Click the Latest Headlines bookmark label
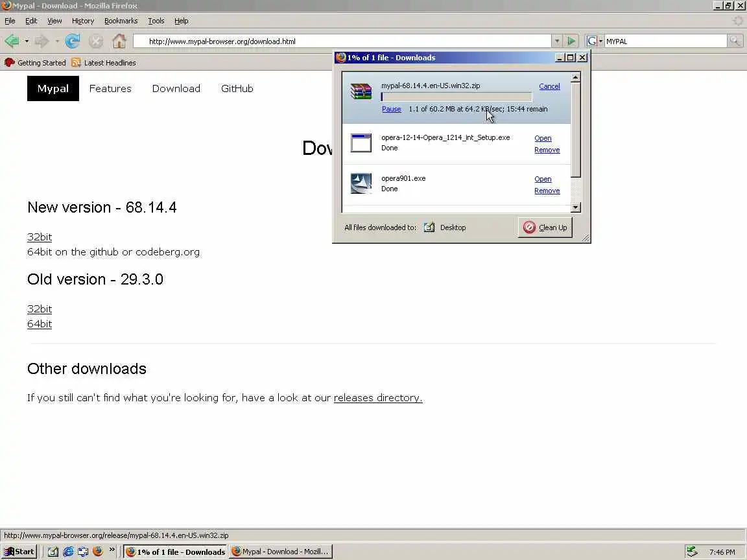 (110, 63)
